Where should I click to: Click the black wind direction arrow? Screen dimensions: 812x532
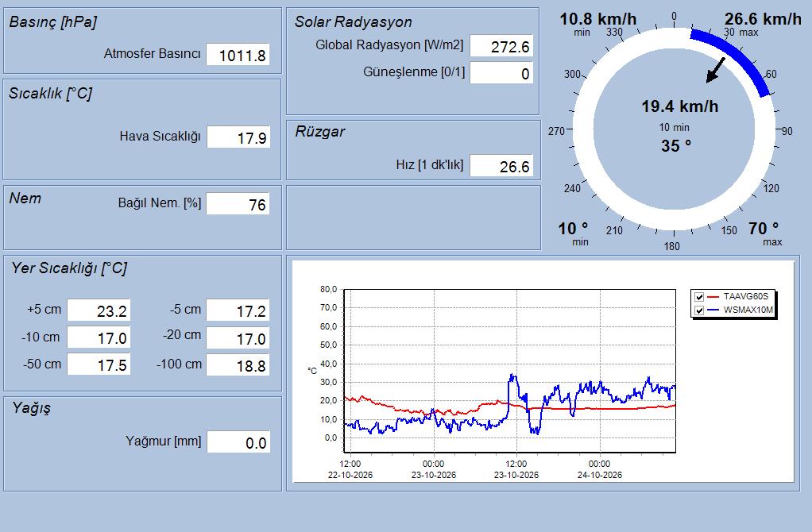(x=716, y=70)
